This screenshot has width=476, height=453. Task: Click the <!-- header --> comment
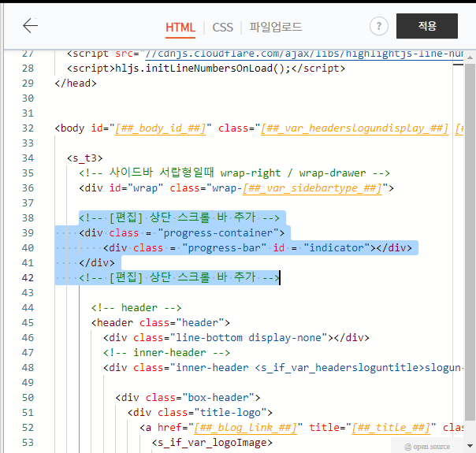click(136, 308)
